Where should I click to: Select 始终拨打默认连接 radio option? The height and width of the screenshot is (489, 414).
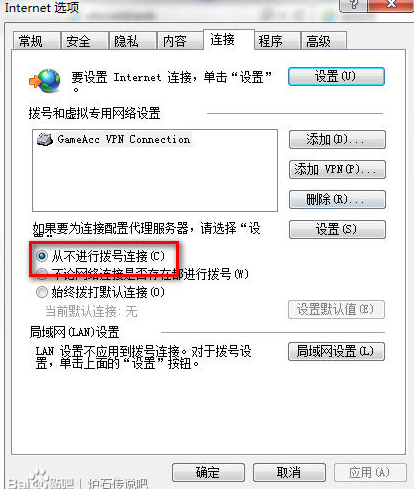42,292
